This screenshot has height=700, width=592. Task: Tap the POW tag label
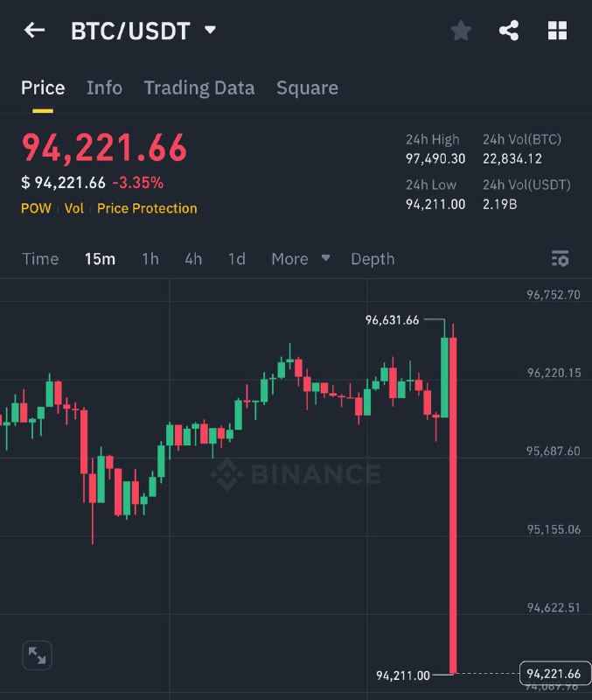pyautogui.click(x=36, y=208)
